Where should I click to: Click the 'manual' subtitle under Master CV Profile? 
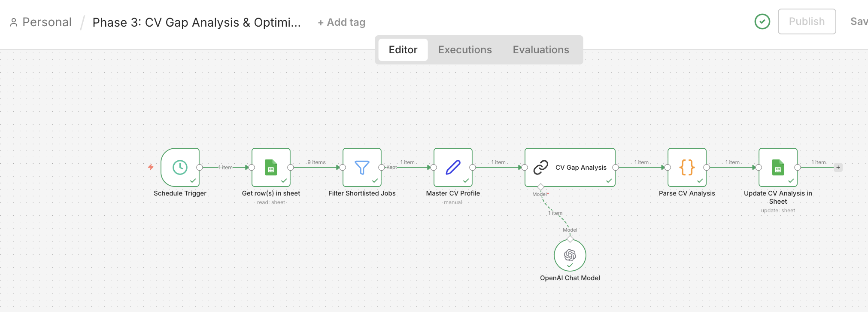(453, 202)
